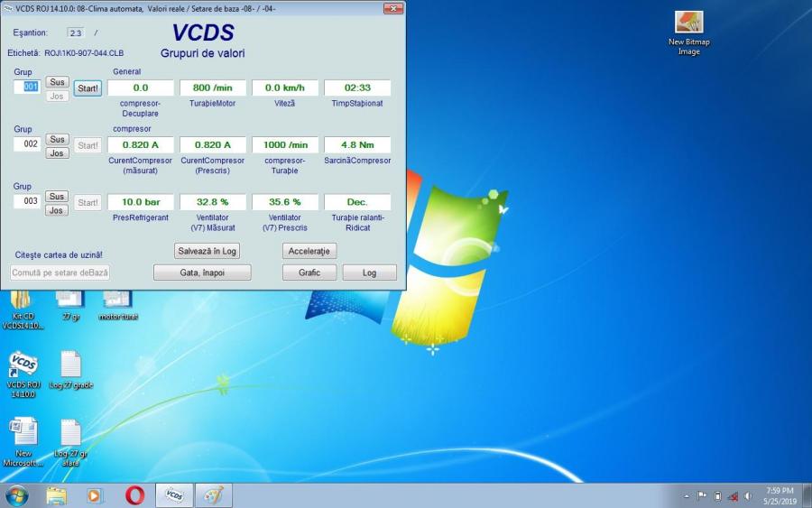Switch to Paint in the taskbar
The image size is (812, 508).
coord(213,495)
